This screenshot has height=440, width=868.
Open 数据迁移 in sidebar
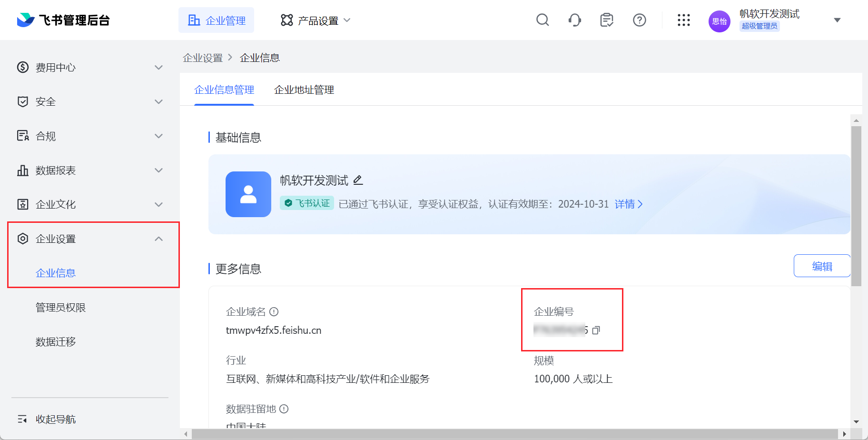[x=56, y=341]
